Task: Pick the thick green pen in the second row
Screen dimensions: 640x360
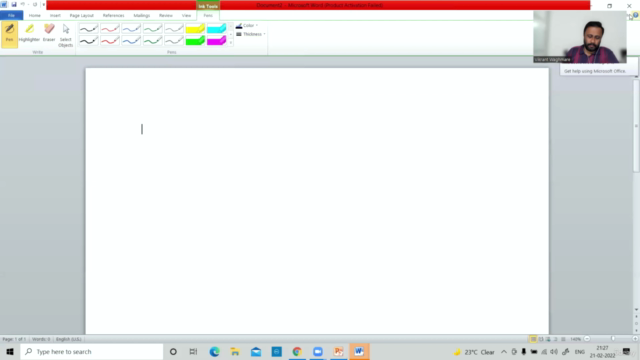Action: coord(153,40)
